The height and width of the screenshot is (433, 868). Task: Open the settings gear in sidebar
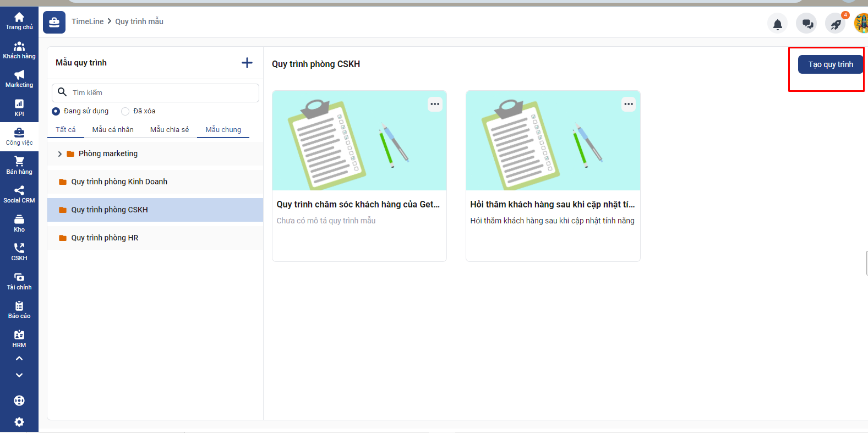(x=19, y=421)
